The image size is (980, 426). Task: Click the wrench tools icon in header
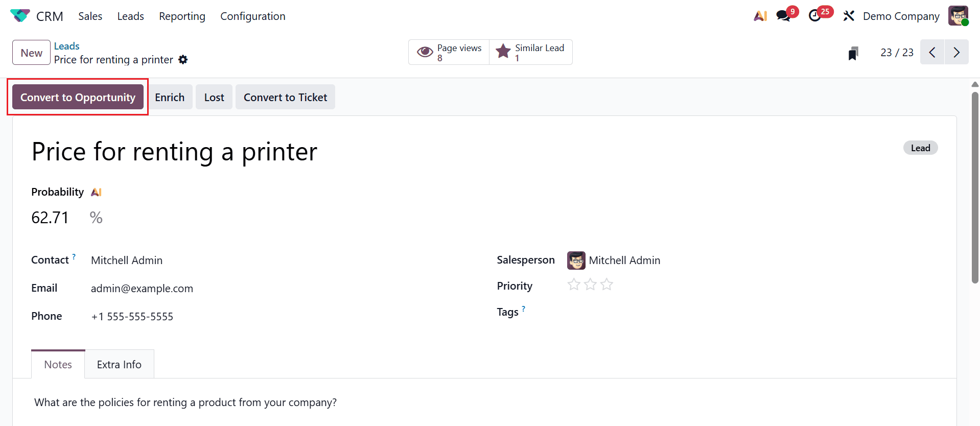tap(848, 16)
